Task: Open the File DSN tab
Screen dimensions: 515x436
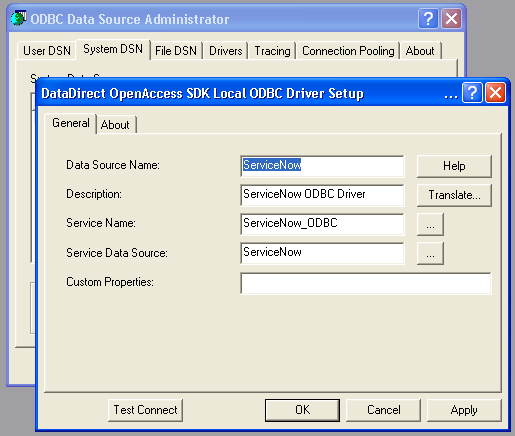Action: click(176, 51)
